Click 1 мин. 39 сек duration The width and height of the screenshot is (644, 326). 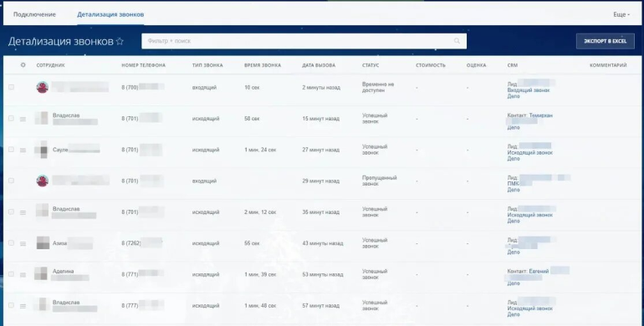(x=260, y=275)
